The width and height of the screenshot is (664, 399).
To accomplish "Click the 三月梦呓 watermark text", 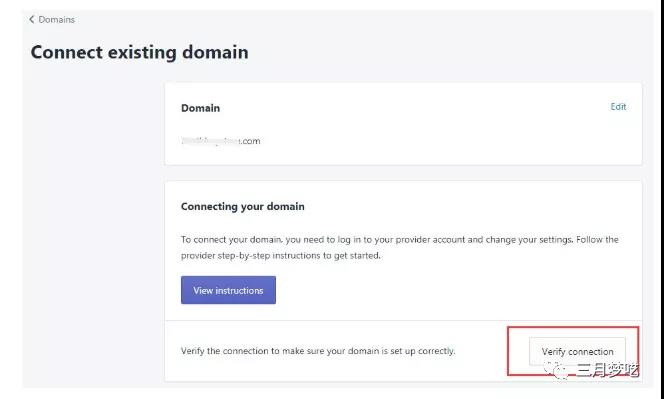I will point(608,371).
